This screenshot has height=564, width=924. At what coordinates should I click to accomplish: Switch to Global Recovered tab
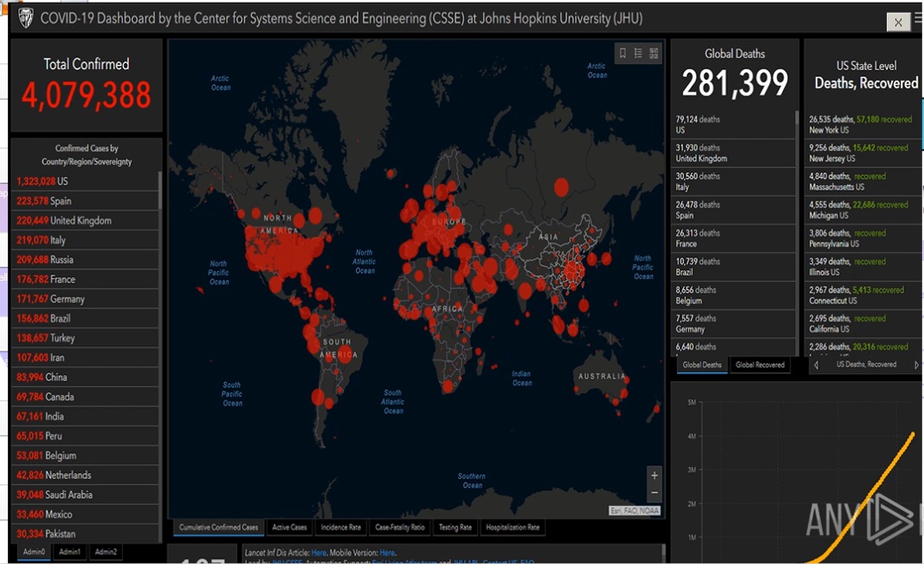(x=760, y=365)
